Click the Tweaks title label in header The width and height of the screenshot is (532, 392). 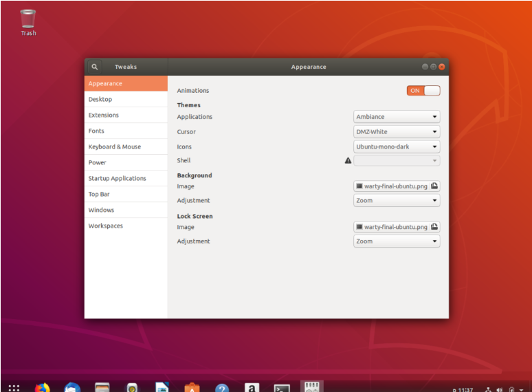click(x=126, y=67)
